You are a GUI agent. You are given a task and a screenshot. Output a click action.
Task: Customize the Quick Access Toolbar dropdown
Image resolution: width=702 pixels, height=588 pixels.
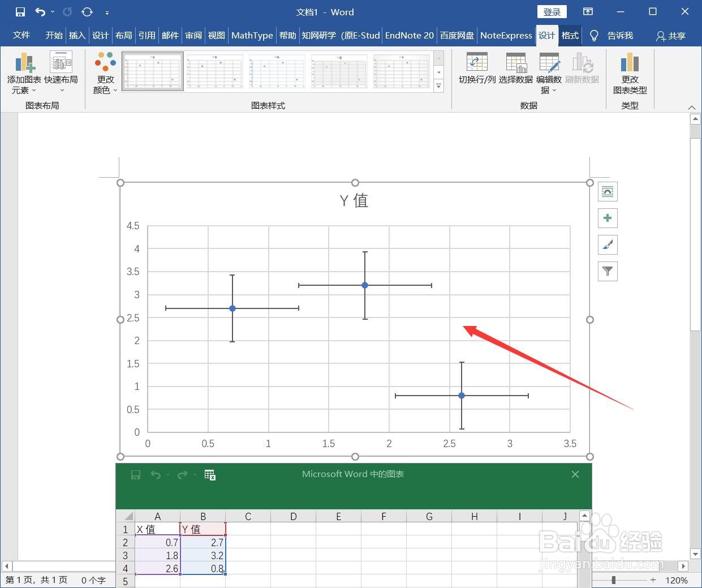[107, 12]
